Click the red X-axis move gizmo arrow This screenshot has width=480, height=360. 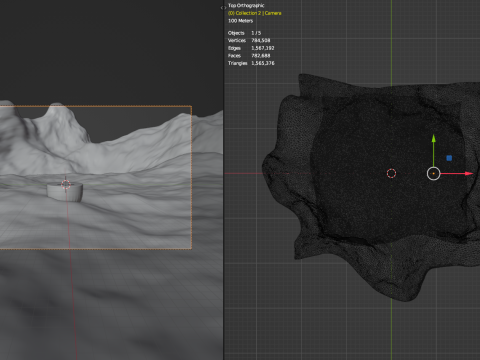tap(468, 173)
